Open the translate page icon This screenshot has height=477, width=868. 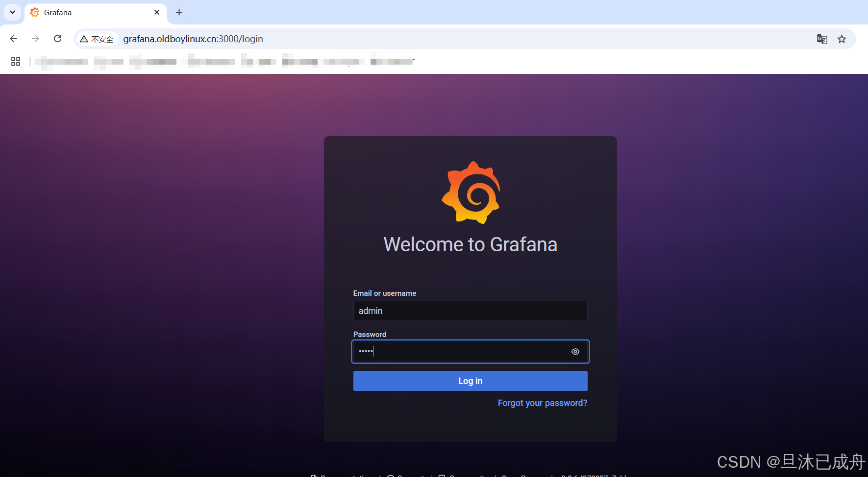click(822, 39)
